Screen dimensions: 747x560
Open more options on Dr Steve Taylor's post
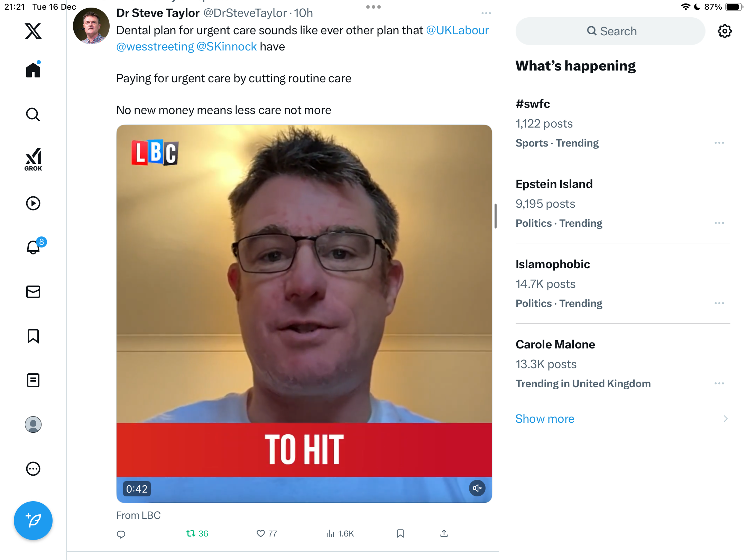[x=486, y=13]
